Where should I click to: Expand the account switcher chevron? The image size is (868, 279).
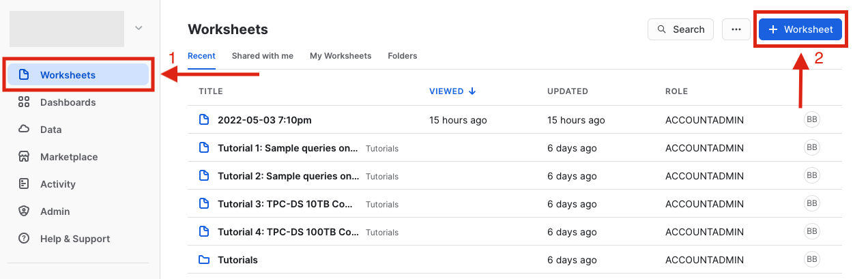click(139, 28)
